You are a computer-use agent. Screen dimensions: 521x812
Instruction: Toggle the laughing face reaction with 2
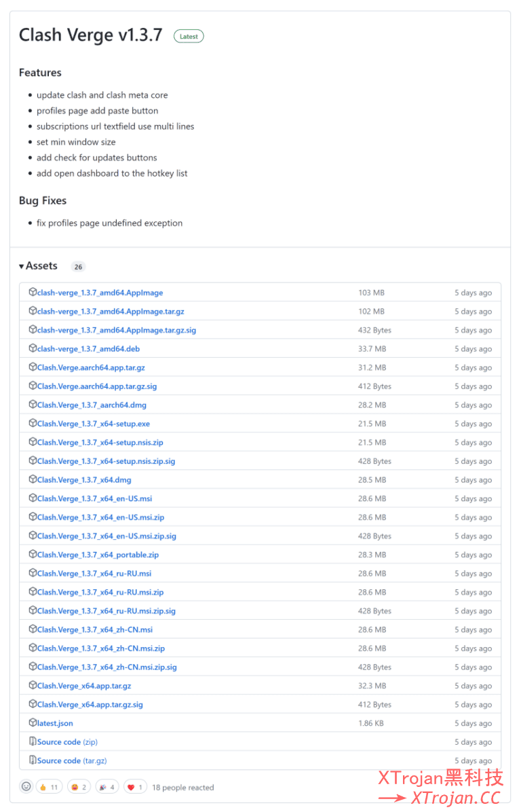(78, 788)
